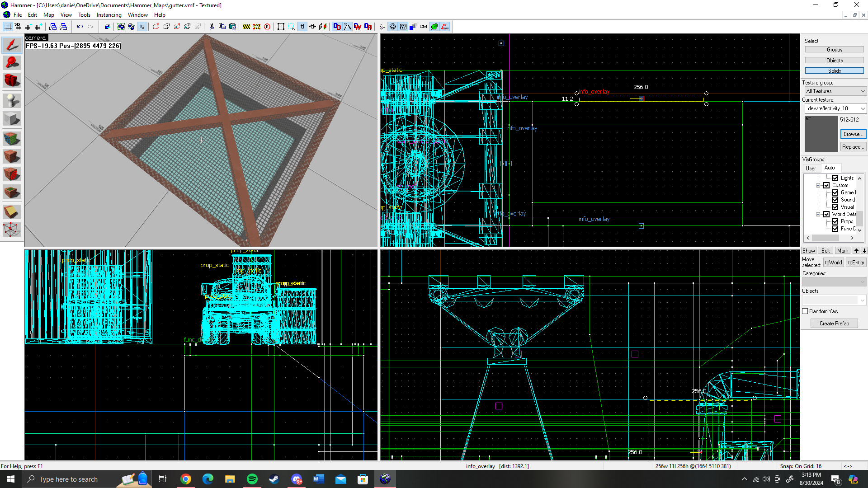Select the Magnify tool
The height and width of the screenshot is (488, 868).
12,62
